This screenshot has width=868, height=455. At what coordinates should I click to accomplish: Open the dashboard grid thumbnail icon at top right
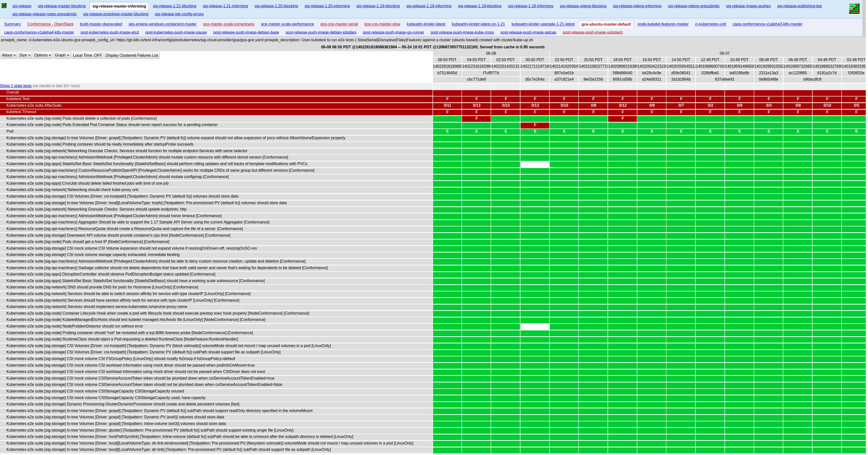854,8
